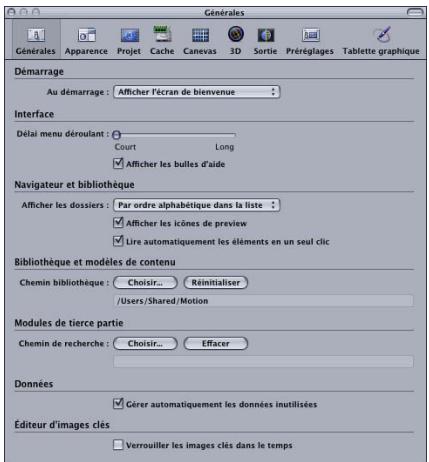Enable Verrouiller les images clés dans le temps
429x462 pixels.
118,445
